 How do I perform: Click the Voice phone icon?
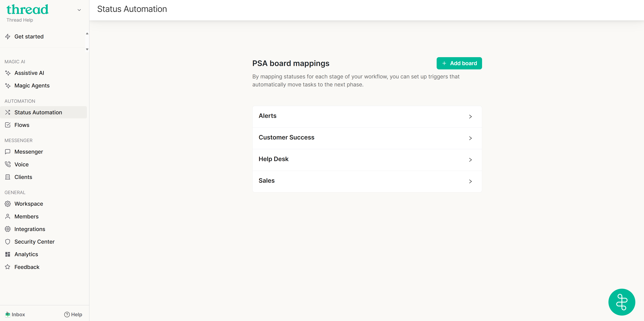[x=8, y=164]
